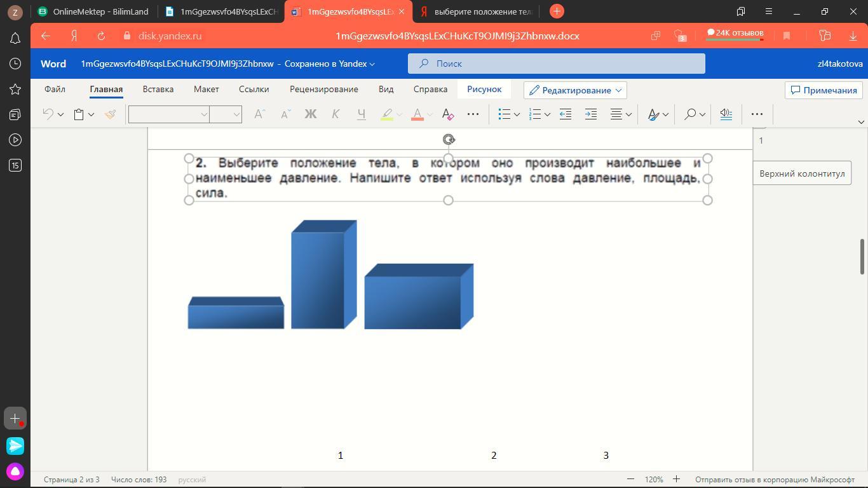Open the Справка tab
The height and width of the screenshot is (488, 868).
tap(430, 89)
